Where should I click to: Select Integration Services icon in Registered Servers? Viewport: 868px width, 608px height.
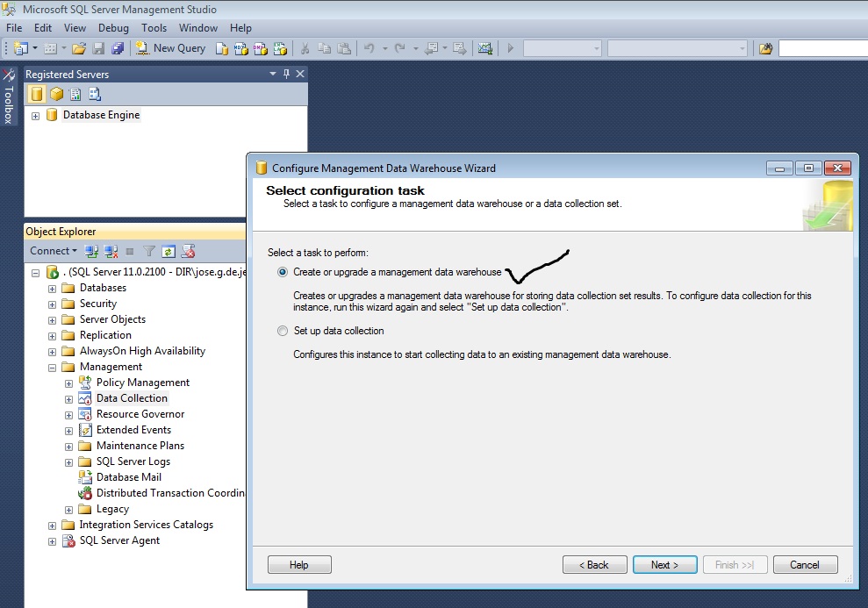[x=95, y=94]
